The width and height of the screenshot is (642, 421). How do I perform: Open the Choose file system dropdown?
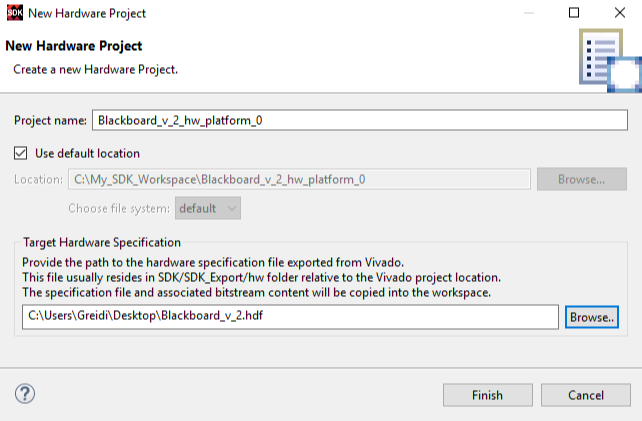click(208, 208)
